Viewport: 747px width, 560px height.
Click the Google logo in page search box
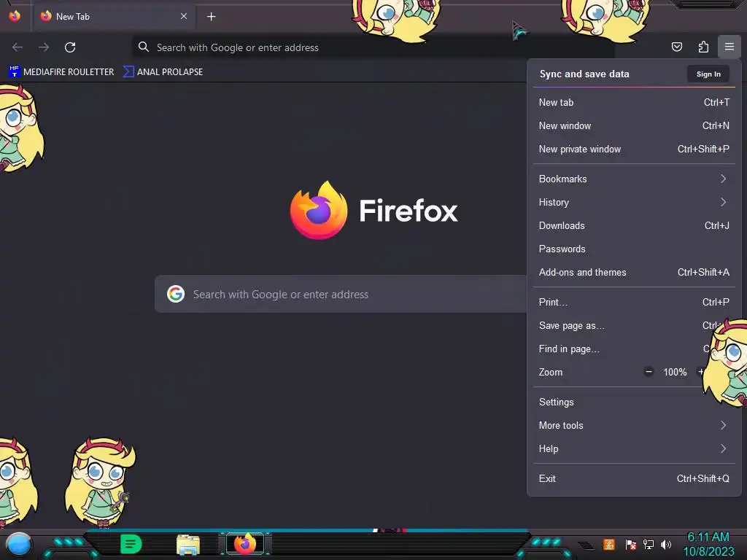[x=176, y=294]
